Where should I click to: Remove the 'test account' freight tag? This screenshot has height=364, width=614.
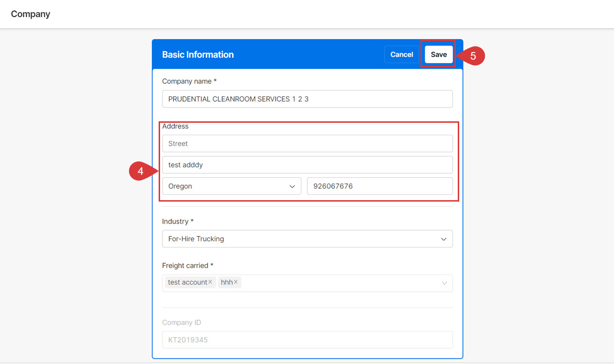210,282
